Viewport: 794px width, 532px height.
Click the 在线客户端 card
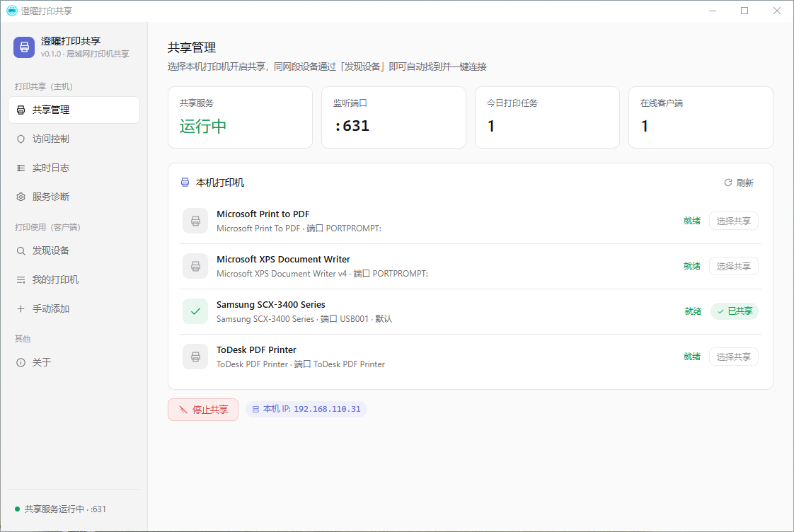(x=701, y=117)
